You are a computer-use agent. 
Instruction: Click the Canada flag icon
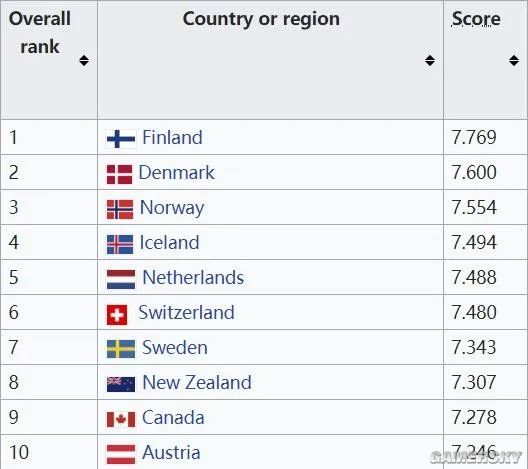121,420
